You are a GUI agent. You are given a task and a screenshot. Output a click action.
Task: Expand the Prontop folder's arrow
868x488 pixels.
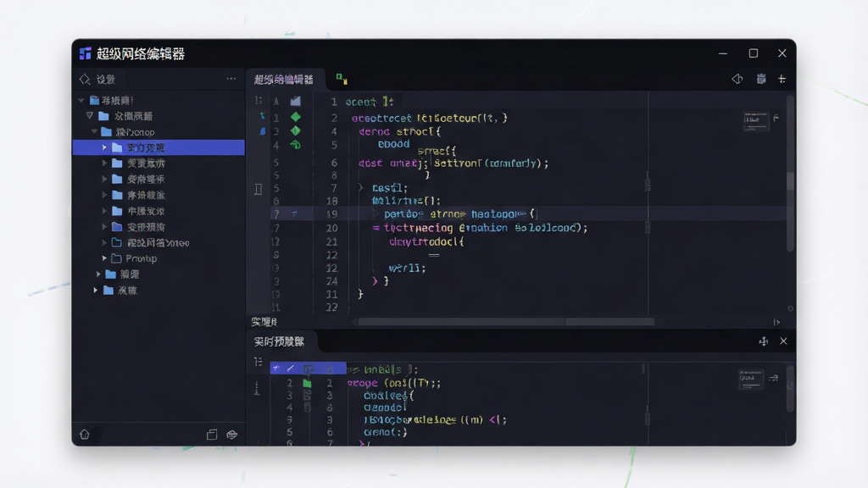tap(104, 258)
